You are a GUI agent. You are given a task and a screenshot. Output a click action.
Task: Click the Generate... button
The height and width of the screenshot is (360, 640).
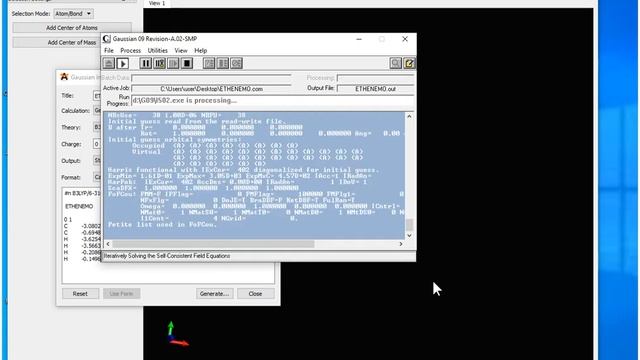[214, 293]
